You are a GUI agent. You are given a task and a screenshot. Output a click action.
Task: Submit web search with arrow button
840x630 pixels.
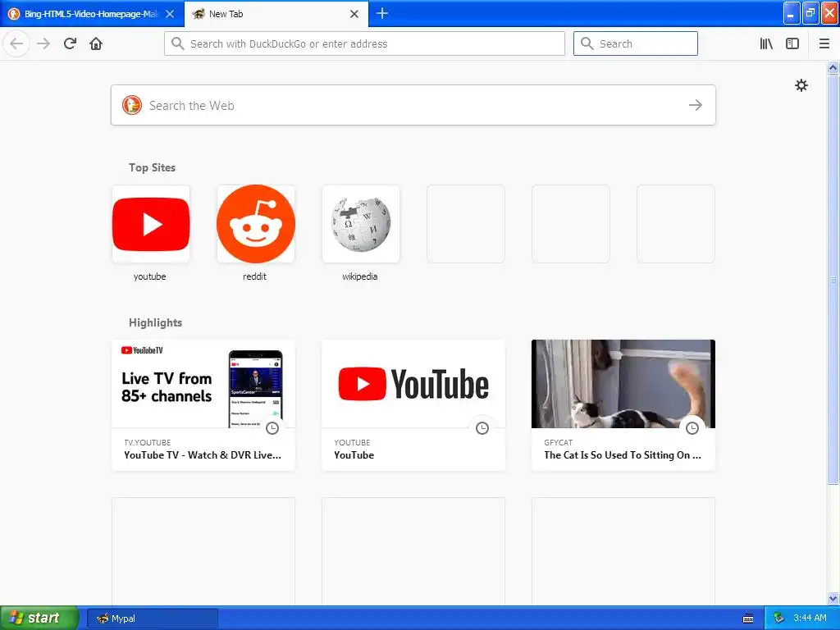(x=696, y=105)
